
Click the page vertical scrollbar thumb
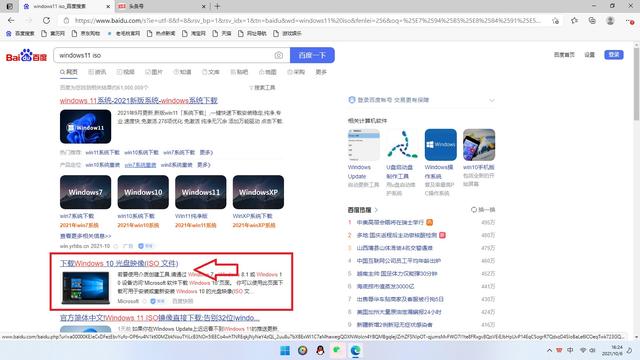(x=636, y=84)
